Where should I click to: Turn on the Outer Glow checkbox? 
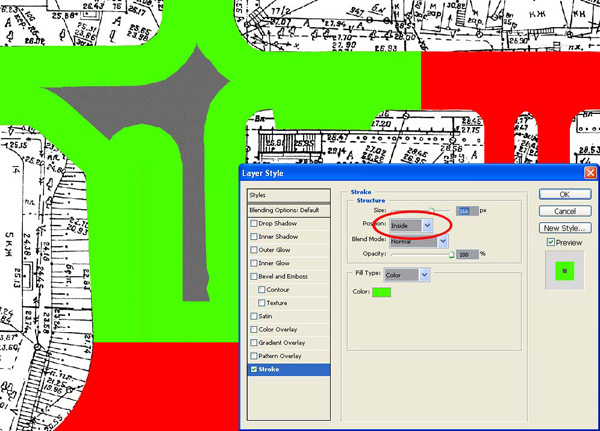[253, 250]
